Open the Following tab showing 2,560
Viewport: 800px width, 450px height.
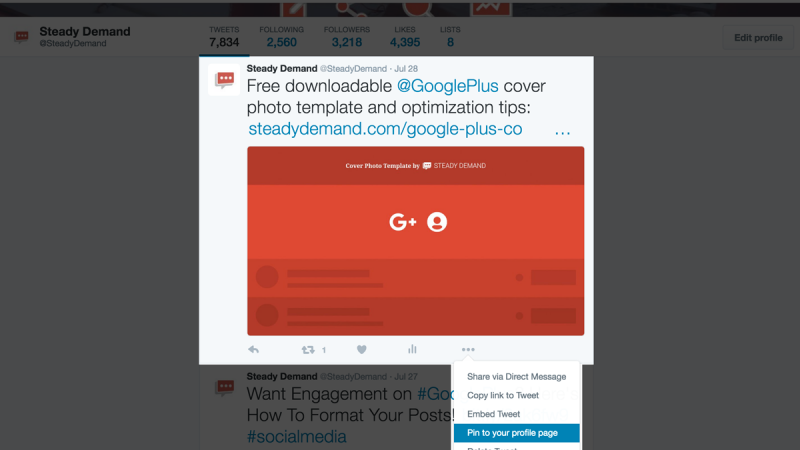pyautogui.click(x=282, y=37)
